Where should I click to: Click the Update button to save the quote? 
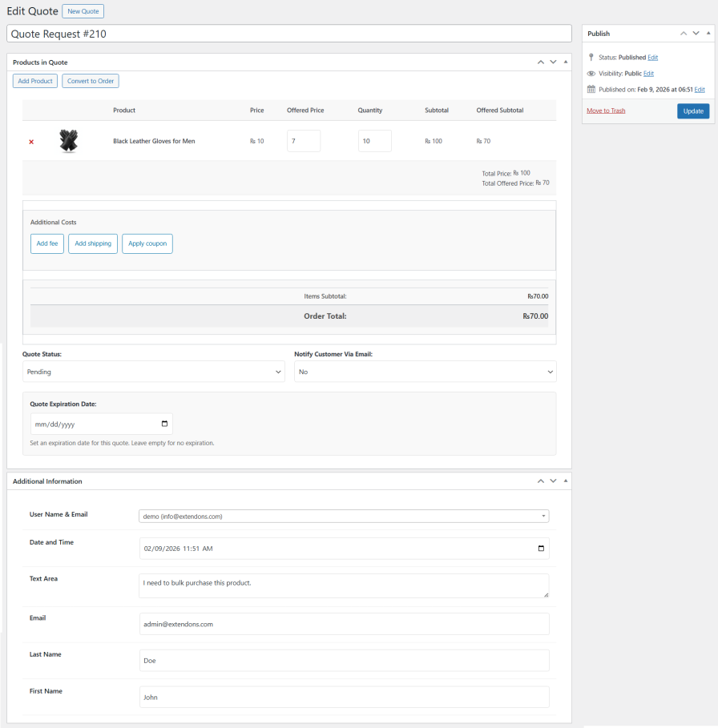click(692, 111)
